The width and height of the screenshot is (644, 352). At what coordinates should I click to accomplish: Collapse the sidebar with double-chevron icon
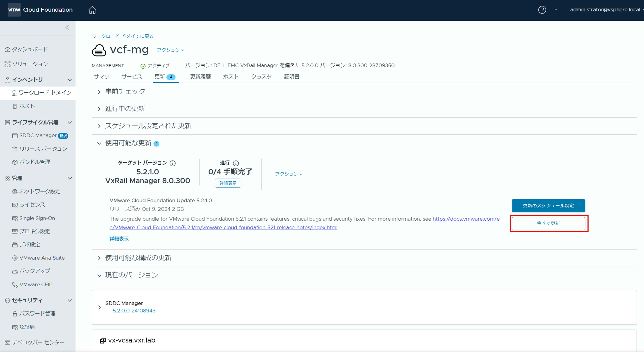click(67, 28)
